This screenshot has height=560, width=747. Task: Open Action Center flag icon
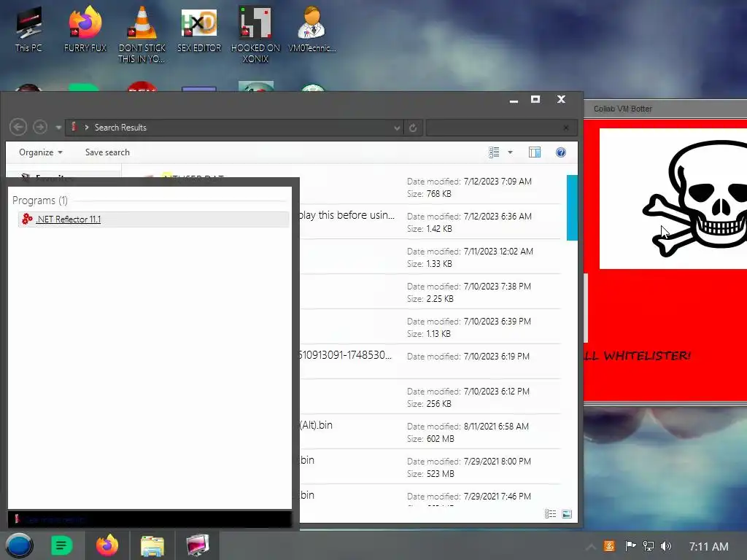coord(630,546)
